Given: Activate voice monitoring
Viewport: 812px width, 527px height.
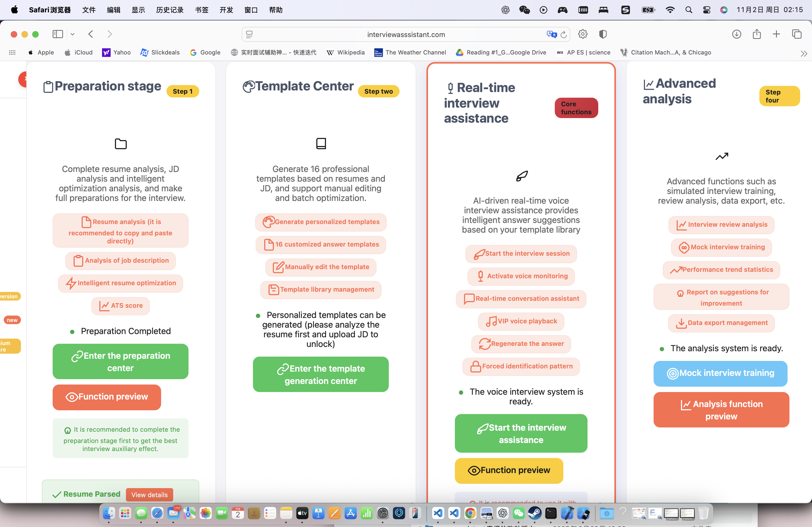Looking at the screenshot, I should (x=521, y=276).
